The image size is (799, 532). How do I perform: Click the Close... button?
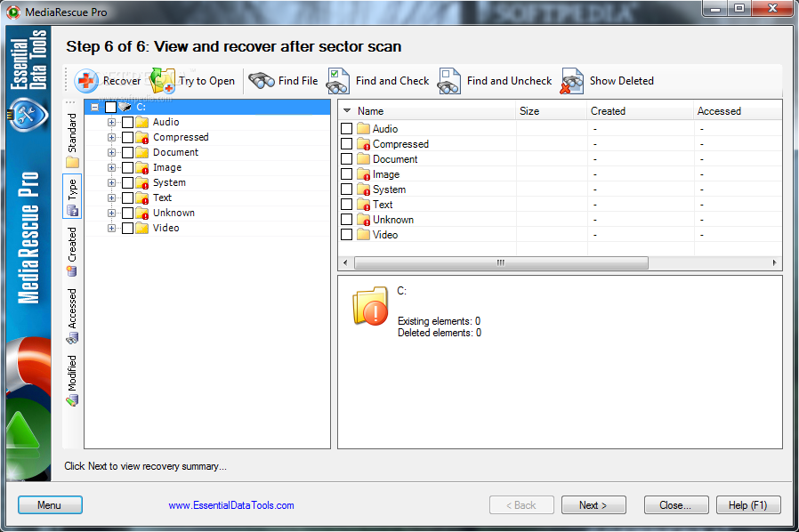(676, 505)
